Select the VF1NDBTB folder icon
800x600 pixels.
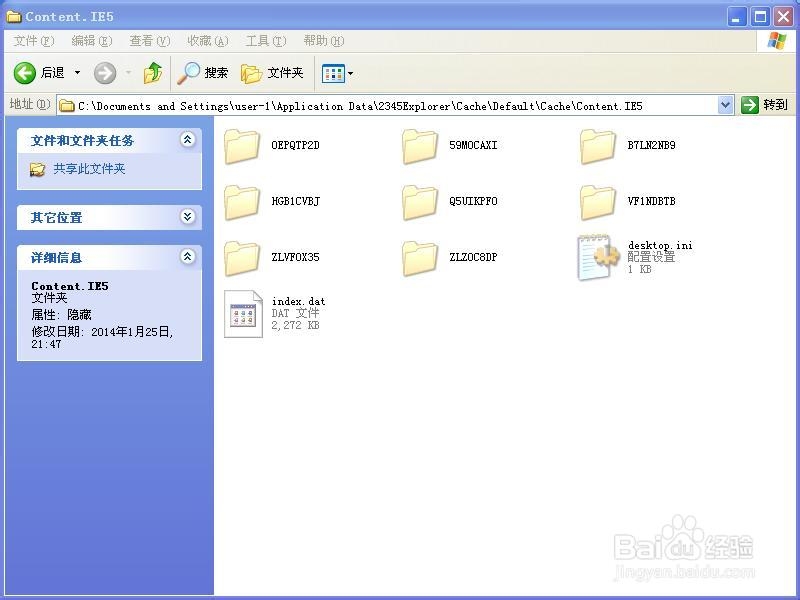598,202
